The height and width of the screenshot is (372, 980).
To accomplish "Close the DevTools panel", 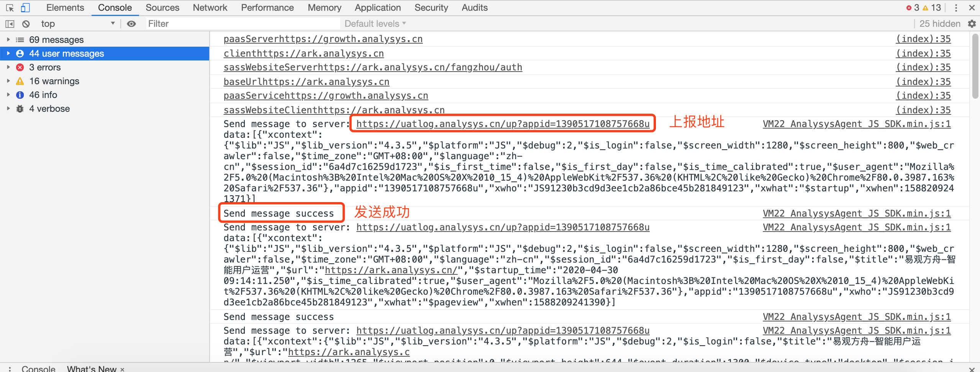I will [972, 8].
